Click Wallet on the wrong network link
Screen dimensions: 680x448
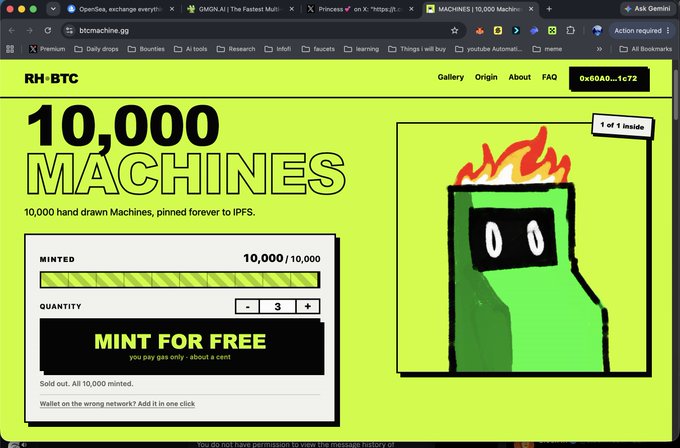117,404
